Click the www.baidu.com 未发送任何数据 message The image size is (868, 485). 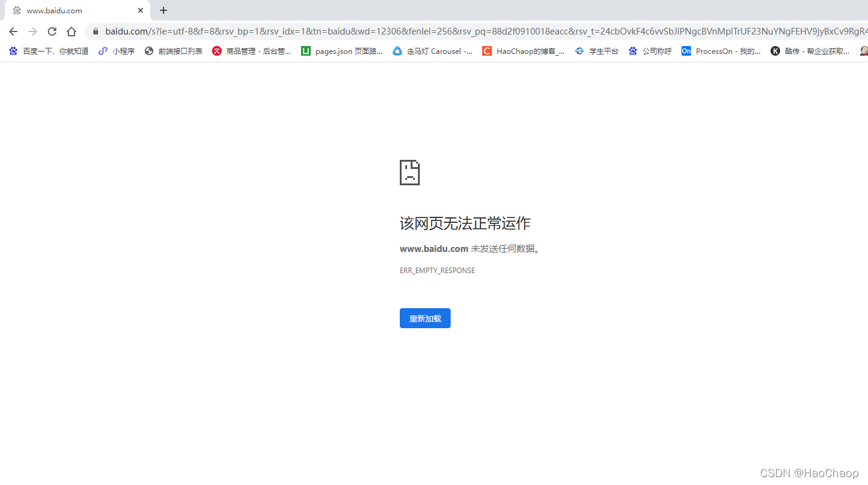coord(470,249)
